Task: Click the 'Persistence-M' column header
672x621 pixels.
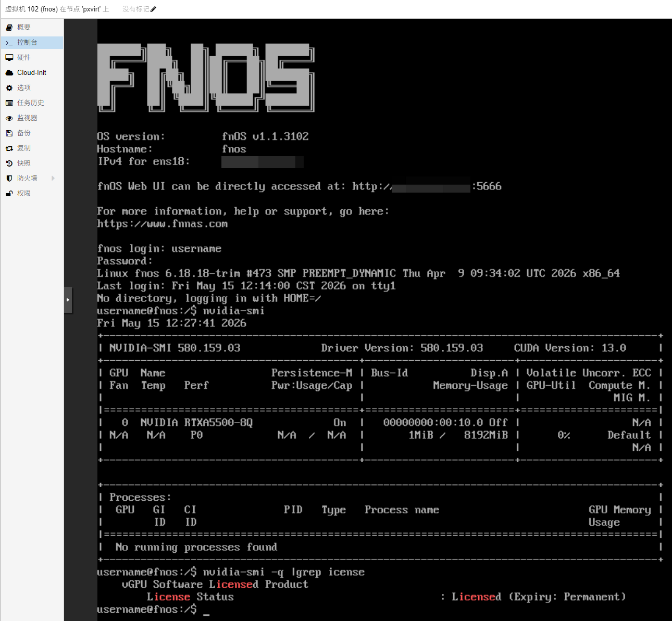Action: point(312,373)
